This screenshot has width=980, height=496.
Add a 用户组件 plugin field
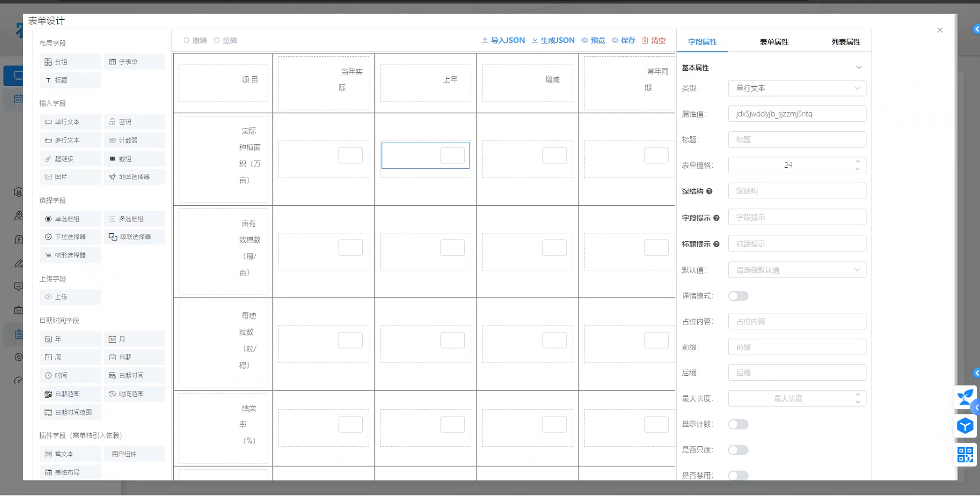pyautogui.click(x=134, y=454)
